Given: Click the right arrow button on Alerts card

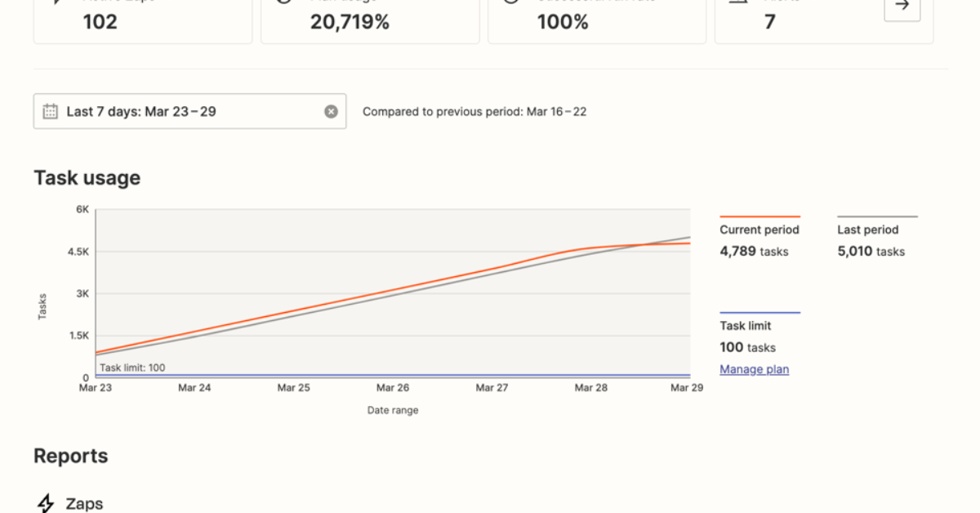Looking at the screenshot, I should click(902, 7).
